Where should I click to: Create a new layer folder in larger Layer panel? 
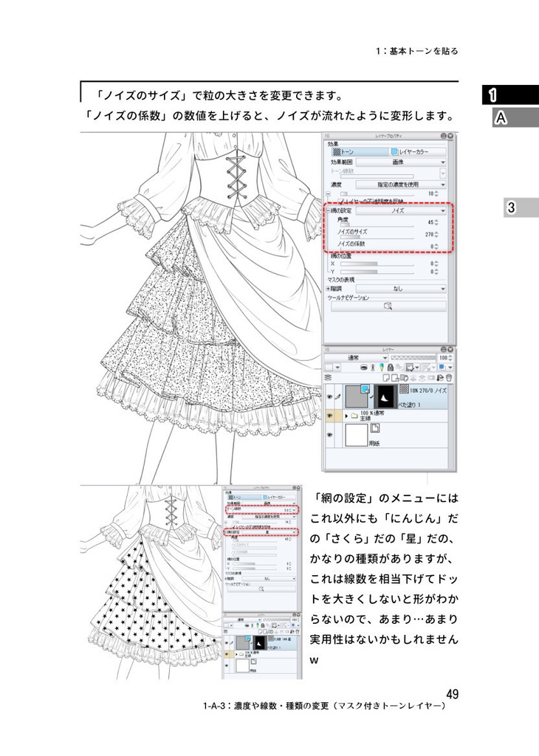[x=405, y=377]
